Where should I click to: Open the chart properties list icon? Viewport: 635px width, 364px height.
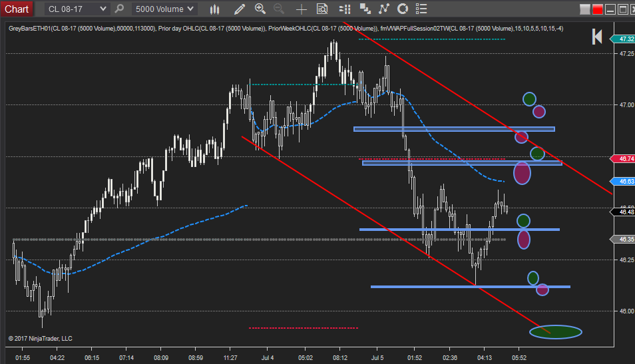point(421,9)
